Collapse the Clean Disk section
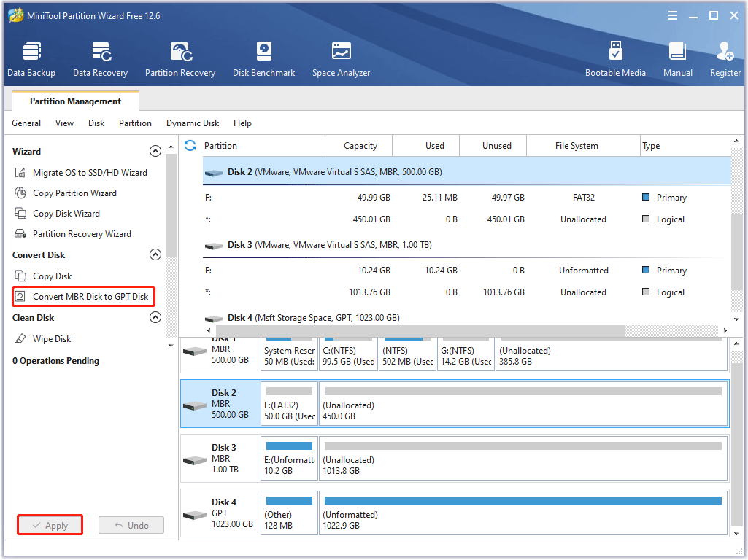Screen dimensions: 748x560 155,318
